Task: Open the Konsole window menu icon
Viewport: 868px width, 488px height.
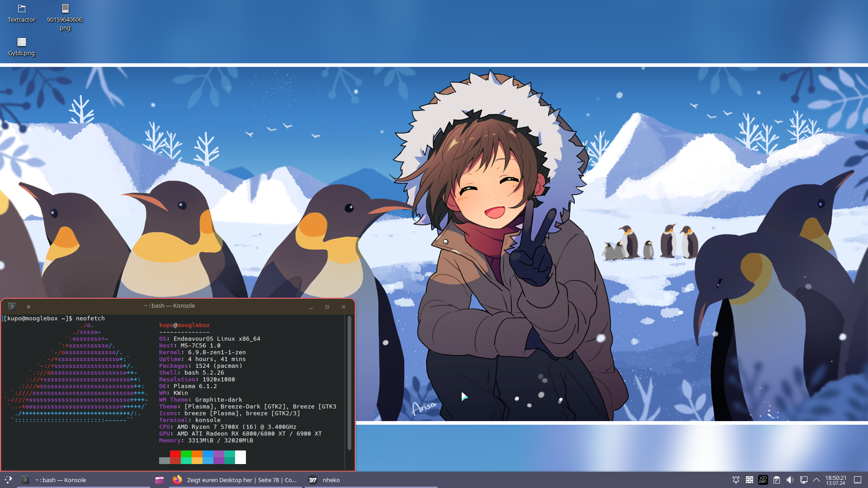Action: [x=12, y=306]
